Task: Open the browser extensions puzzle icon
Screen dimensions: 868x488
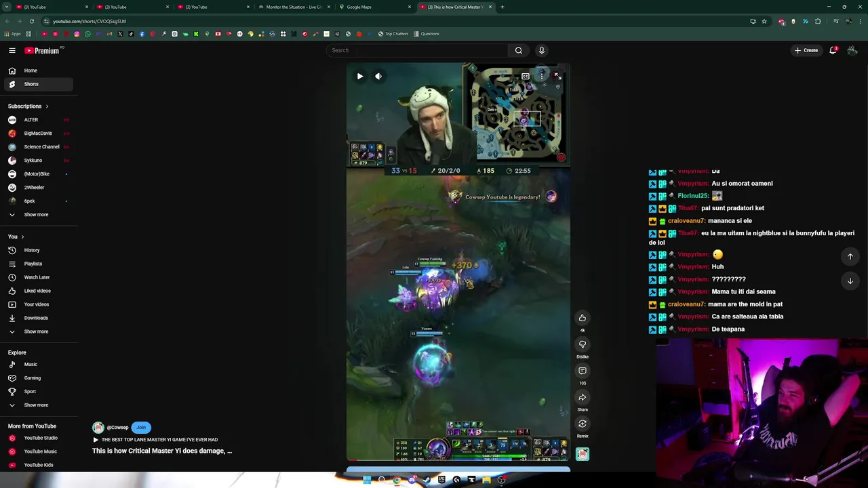Action: pos(818,21)
